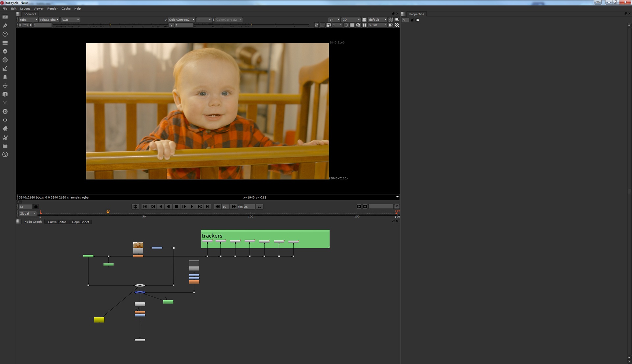This screenshot has height=364, width=632.
Task: Click the 3D camera lock icon
Action: tap(364, 20)
